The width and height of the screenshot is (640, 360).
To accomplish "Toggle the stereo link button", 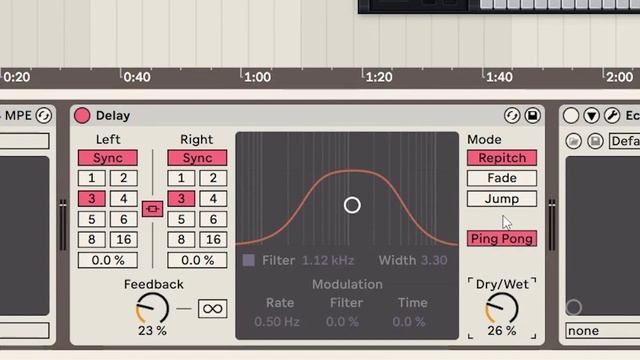I will pos(152,209).
